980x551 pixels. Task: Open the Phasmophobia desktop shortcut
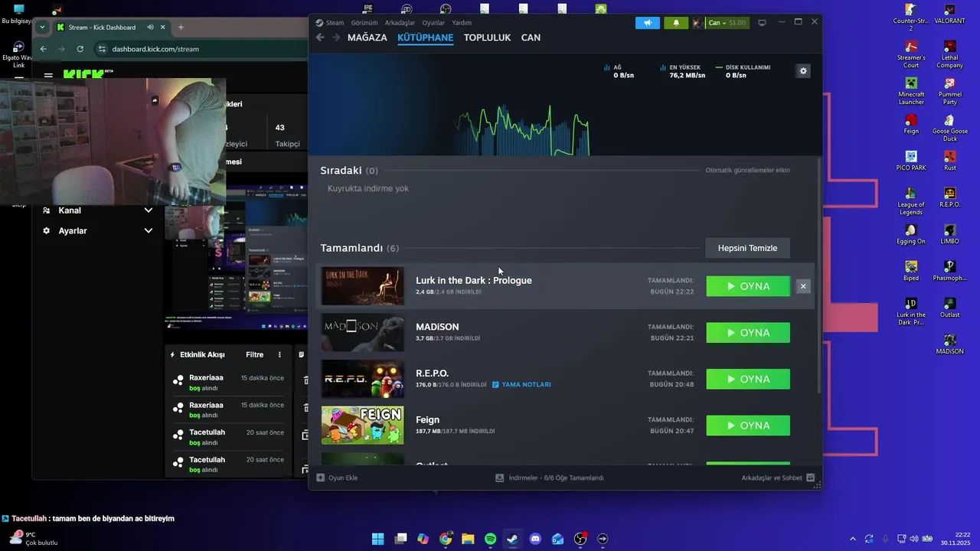949,271
